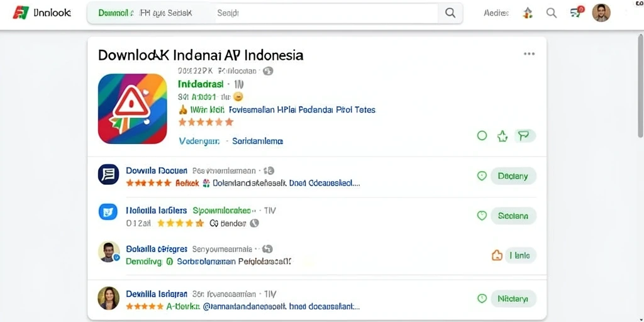The image size is (644, 322).
Task: Open the title Download Indonesia heading
Action: click(x=201, y=55)
